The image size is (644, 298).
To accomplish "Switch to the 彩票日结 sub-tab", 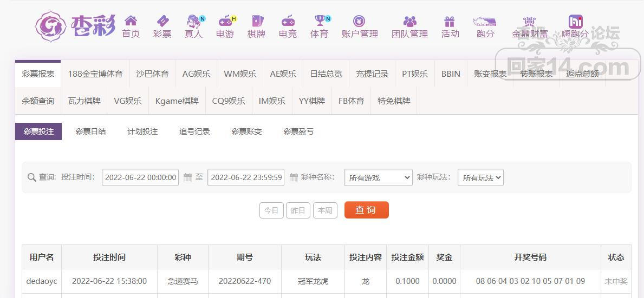I will pos(90,131).
